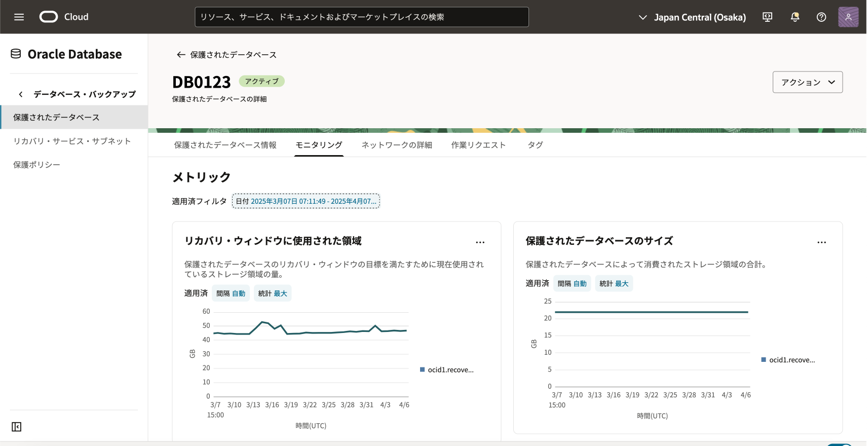This screenshot has width=868, height=446.
Task: Go back via データベース・バックアップ chevron
Action: pyautogui.click(x=21, y=94)
